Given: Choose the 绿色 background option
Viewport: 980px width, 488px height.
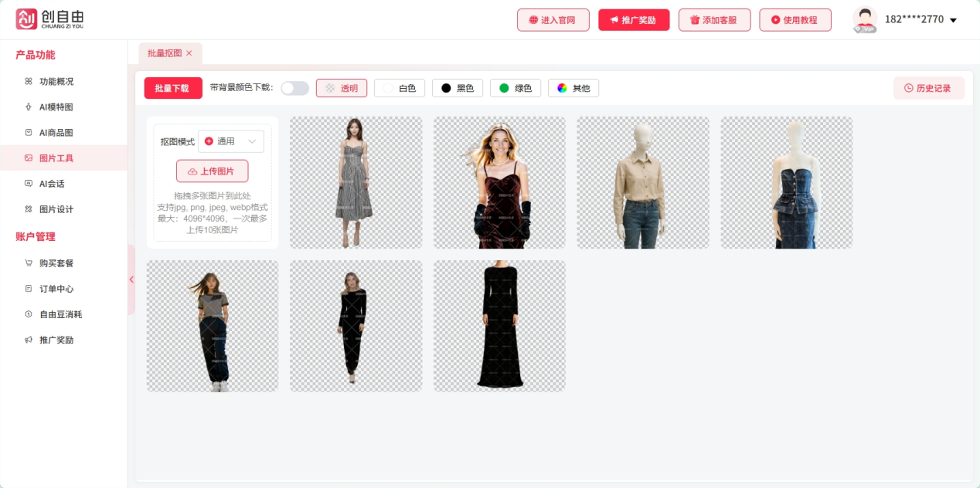Looking at the screenshot, I should pyautogui.click(x=515, y=88).
